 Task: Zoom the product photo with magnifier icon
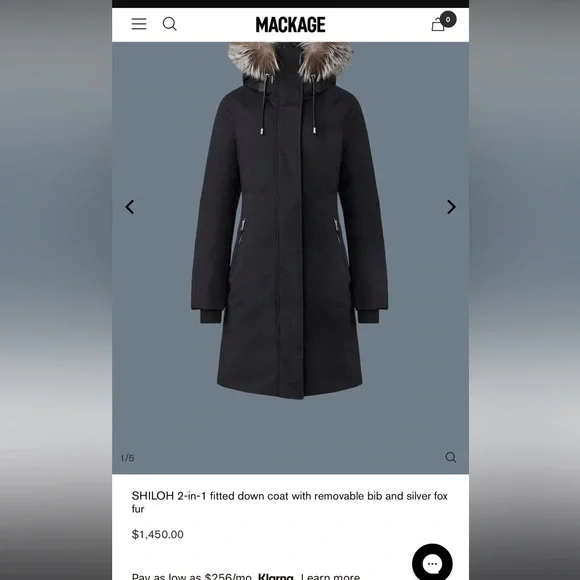451,457
